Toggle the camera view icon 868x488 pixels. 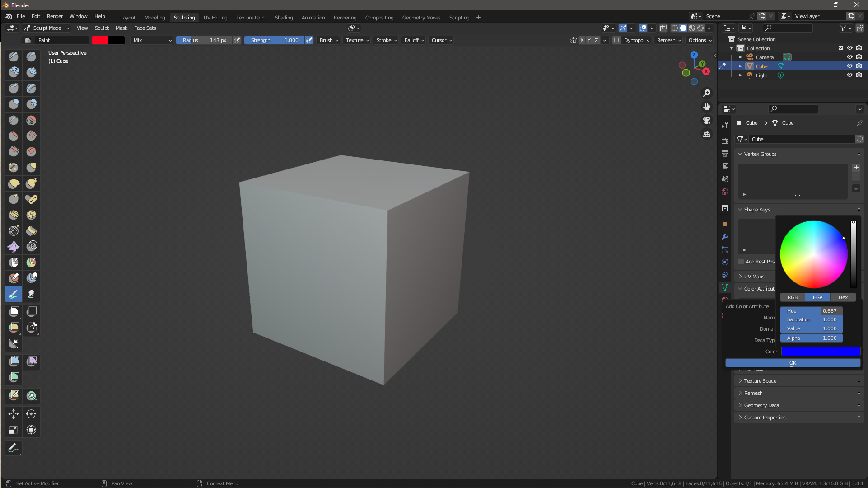[707, 120]
